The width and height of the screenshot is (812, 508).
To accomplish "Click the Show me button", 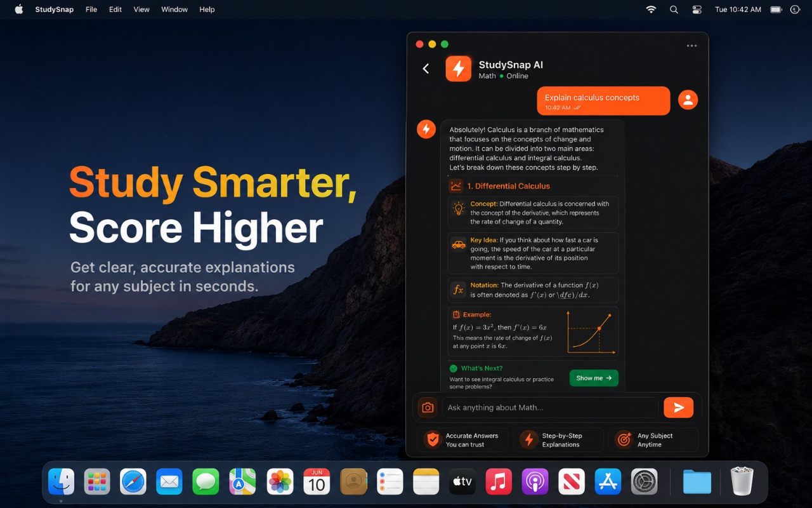I will click(594, 378).
